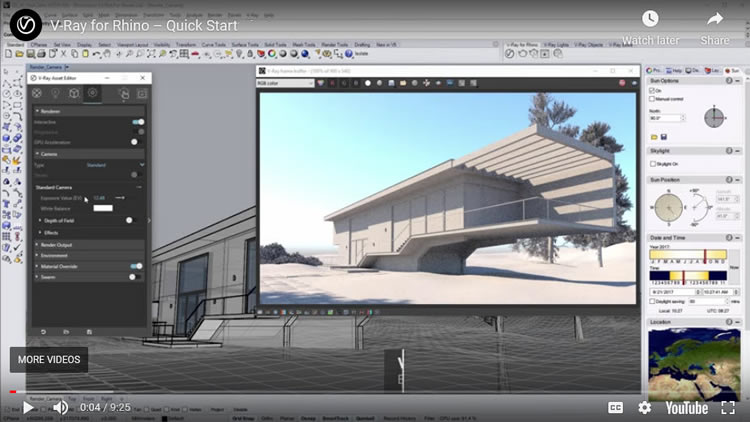The image size is (750, 422).
Task: Open the YouTube logo link
Action: [686, 408]
